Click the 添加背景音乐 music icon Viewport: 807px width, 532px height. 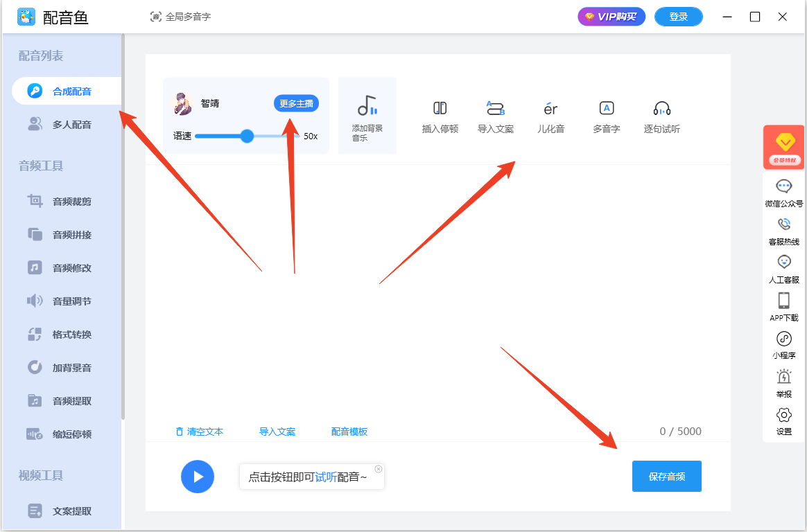click(x=367, y=105)
